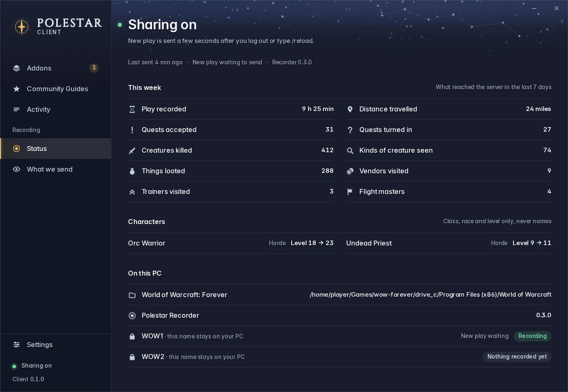
Task: Click the Sharing on status in sidebar footer
Action: (x=31, y=366)
